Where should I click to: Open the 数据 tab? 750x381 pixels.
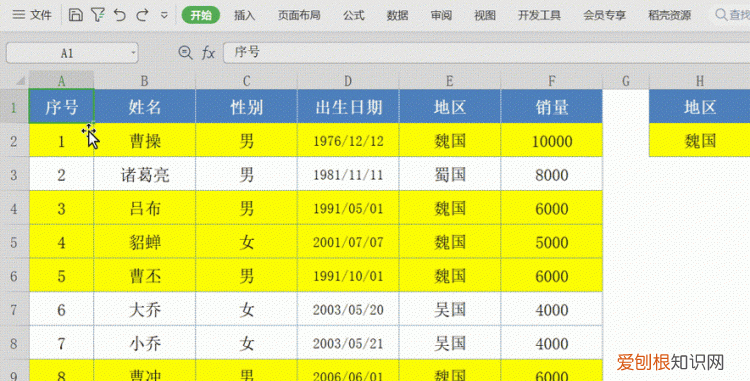(x=397, y=15)
